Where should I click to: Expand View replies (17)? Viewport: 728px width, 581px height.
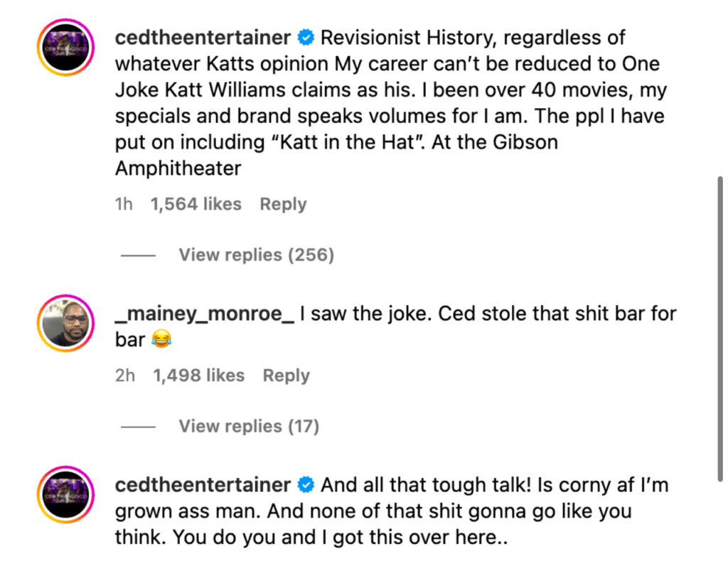(x=249, y=427)
